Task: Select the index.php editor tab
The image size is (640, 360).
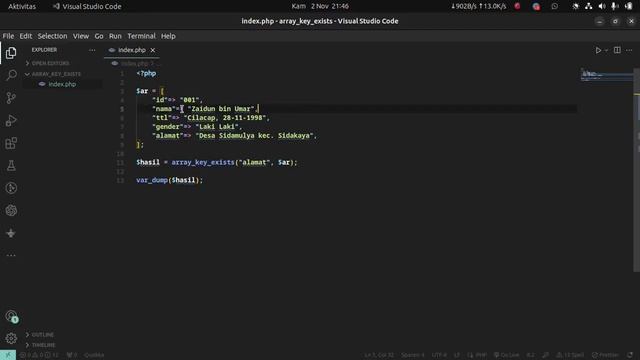Action: tap(131, 50)
